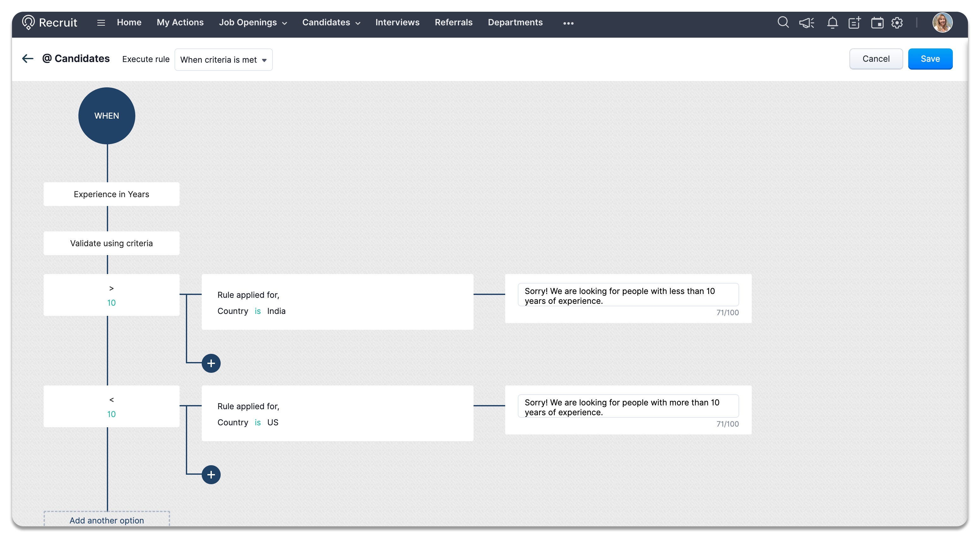Show more modules via ellipsis

[x=568, y=23]
